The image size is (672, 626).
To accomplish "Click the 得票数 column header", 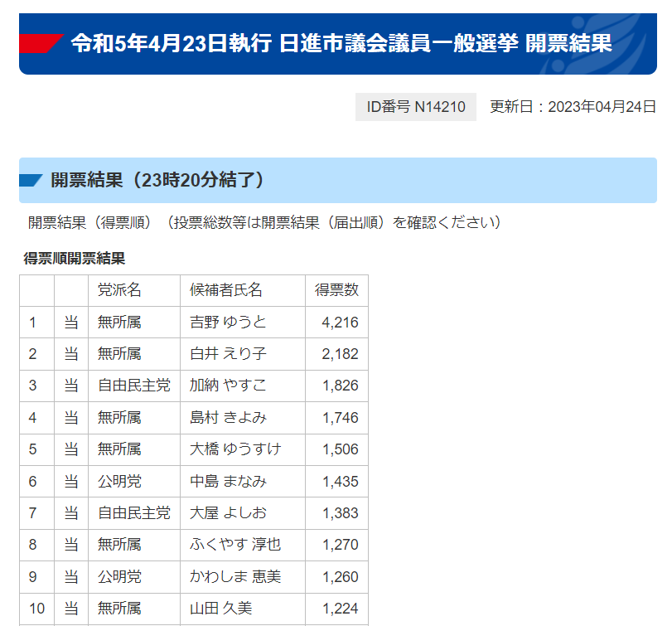I will pos(336,290).
